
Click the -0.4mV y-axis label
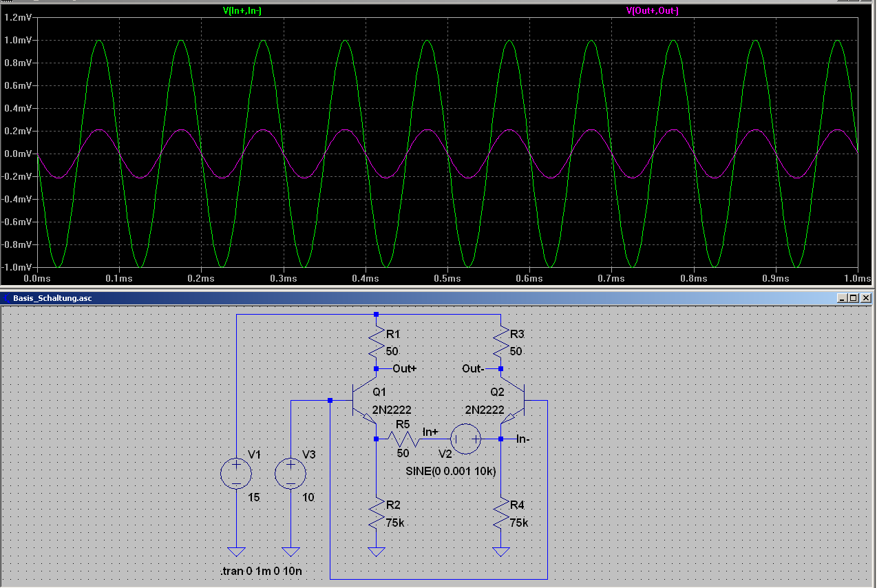tap(15, 199)
